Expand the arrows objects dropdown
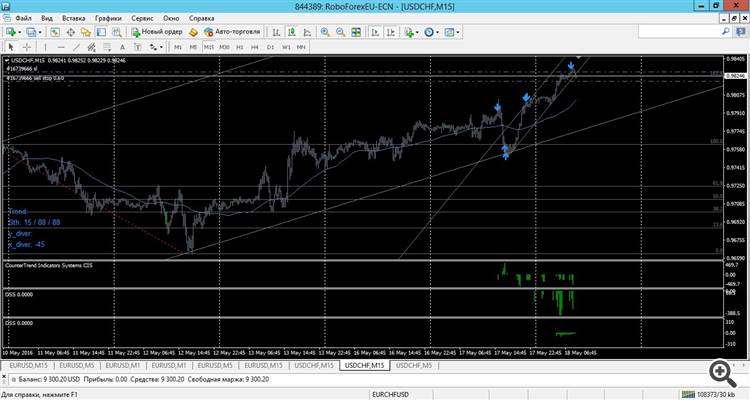The width and height of the screenshot is (750, 400). 161,47
